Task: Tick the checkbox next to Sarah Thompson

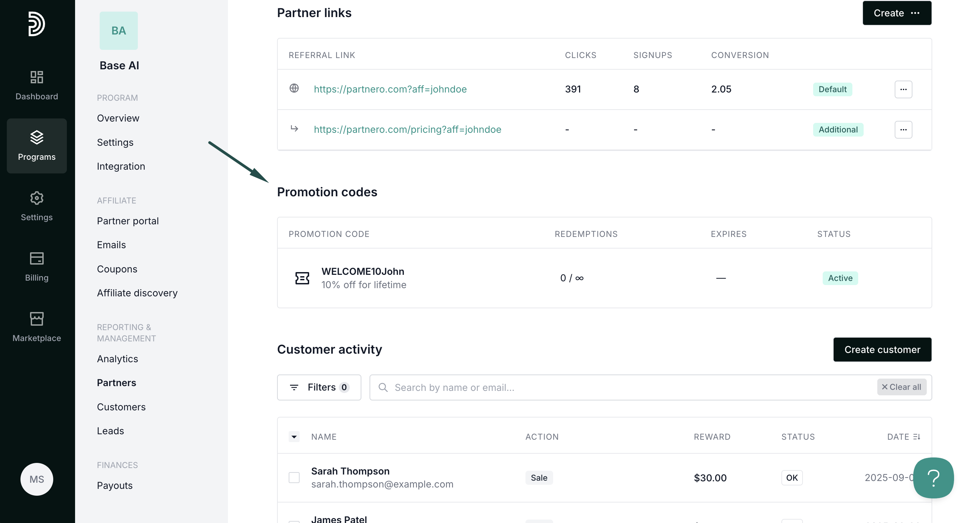Action: coord(294,477)
